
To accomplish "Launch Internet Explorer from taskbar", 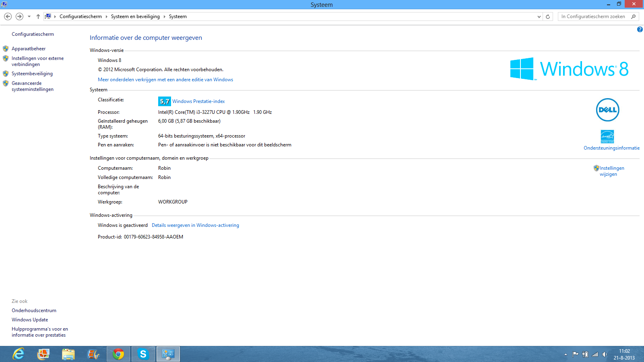I will [19, 354].
